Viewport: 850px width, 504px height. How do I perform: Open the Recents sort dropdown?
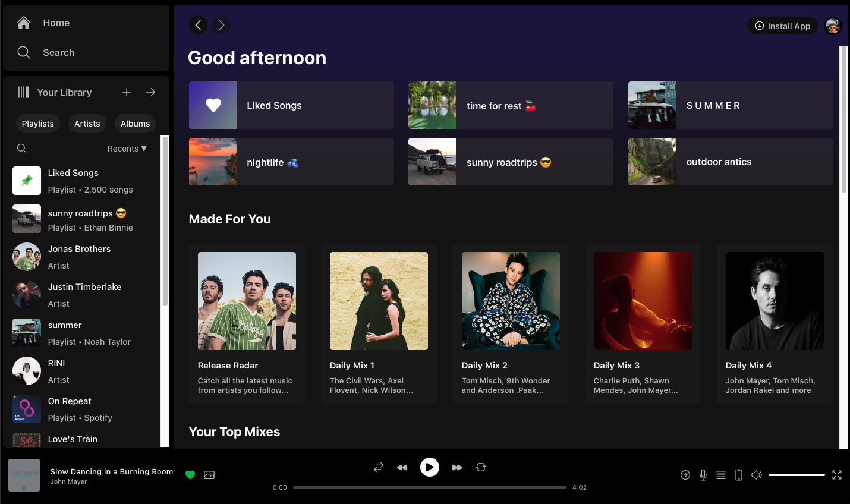[x=127, y=149]
